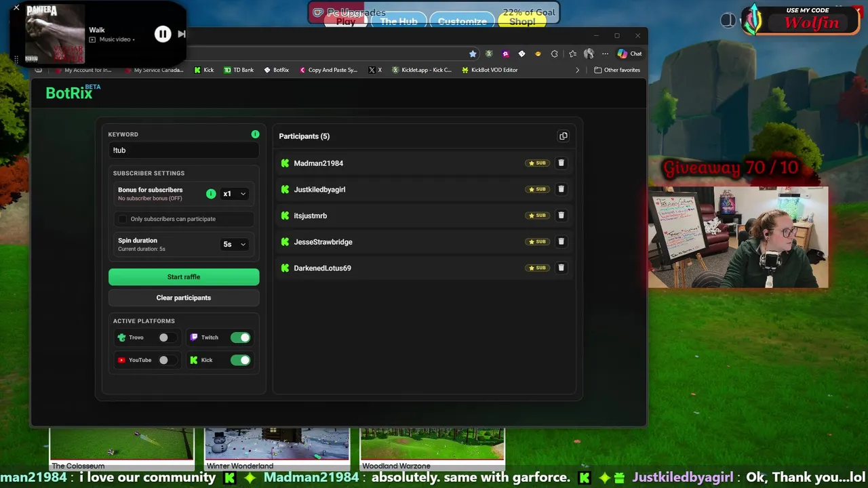Click the Clear participants button

(x=184, y=298)
